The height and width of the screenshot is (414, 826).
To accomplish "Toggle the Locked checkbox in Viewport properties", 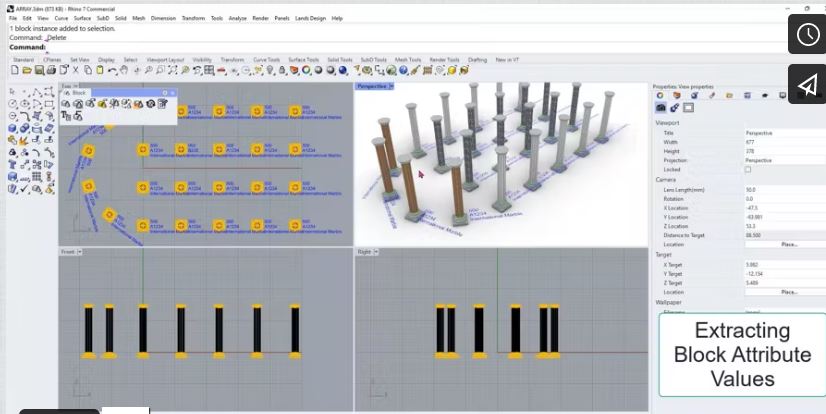I will coord(747,170).
